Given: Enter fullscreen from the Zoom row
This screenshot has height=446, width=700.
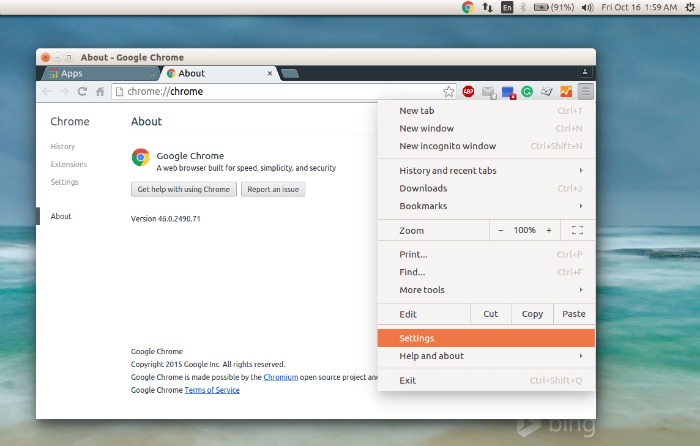Looking at the screenshot, I should click(x=577, y=230).
